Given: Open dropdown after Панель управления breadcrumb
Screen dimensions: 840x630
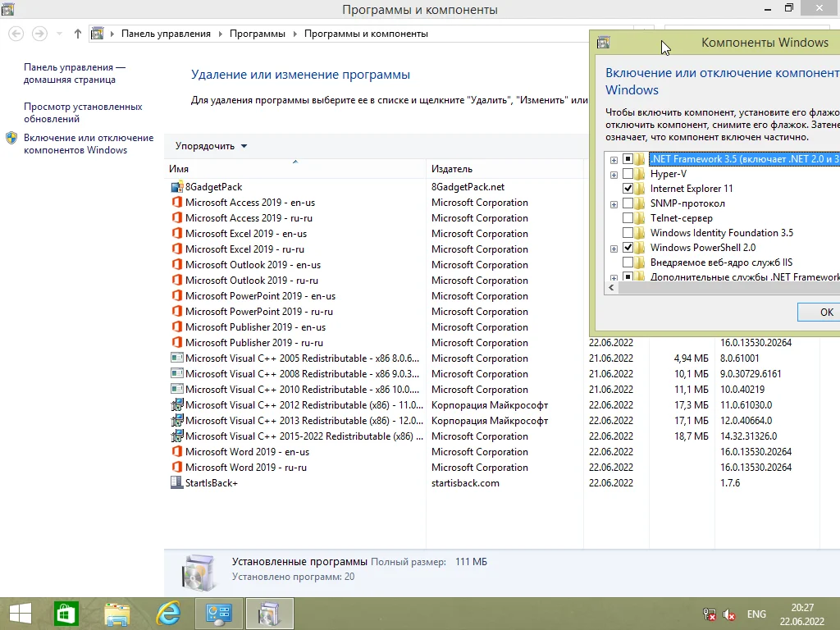Looking at the screenshot, I should point(220,34).
